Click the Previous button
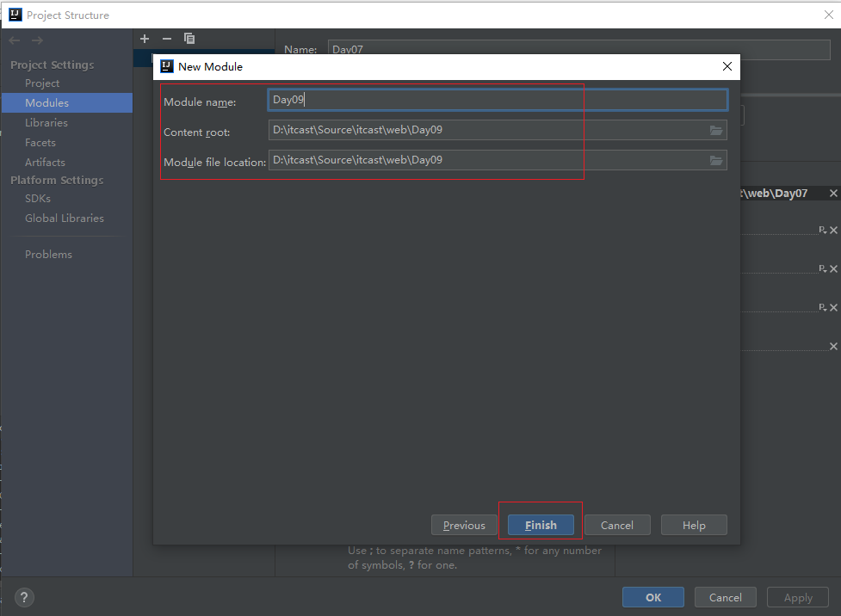The image size is (841, 616). 464,525
